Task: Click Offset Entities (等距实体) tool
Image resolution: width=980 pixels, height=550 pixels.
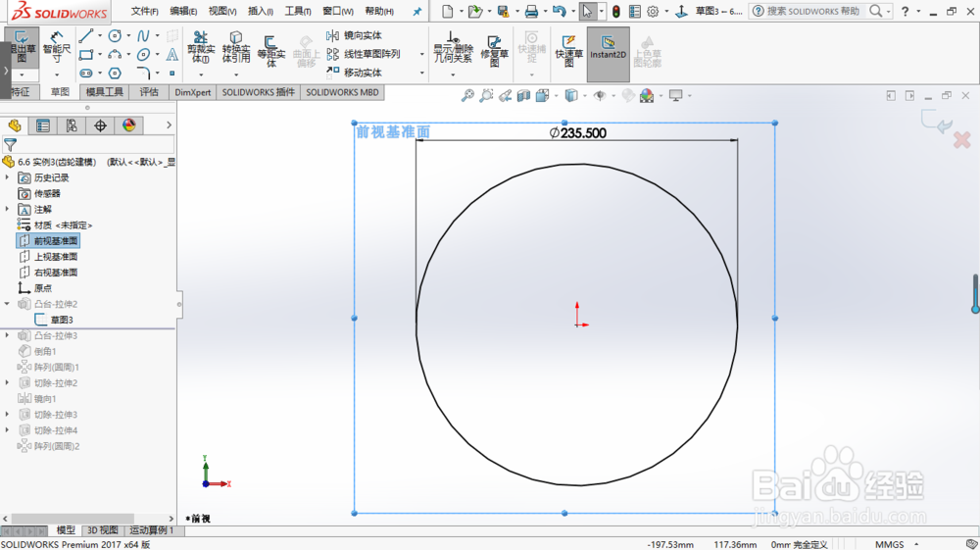Action: 270,50
